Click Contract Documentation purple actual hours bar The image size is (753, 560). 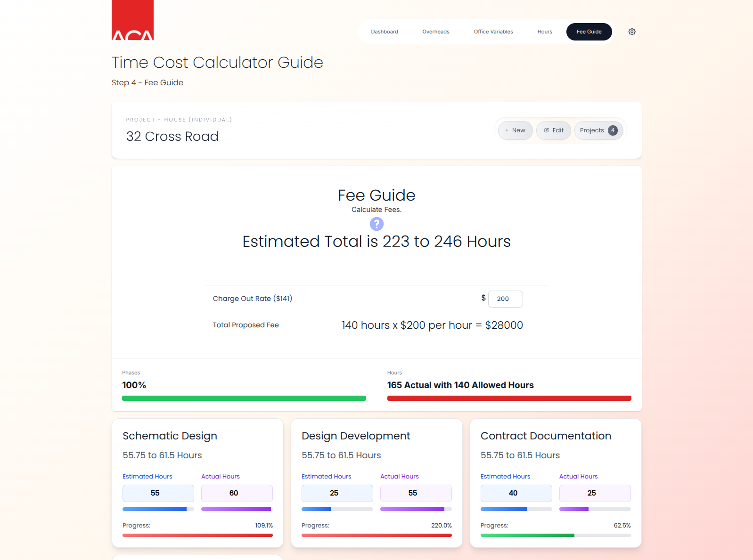point(574,509)
